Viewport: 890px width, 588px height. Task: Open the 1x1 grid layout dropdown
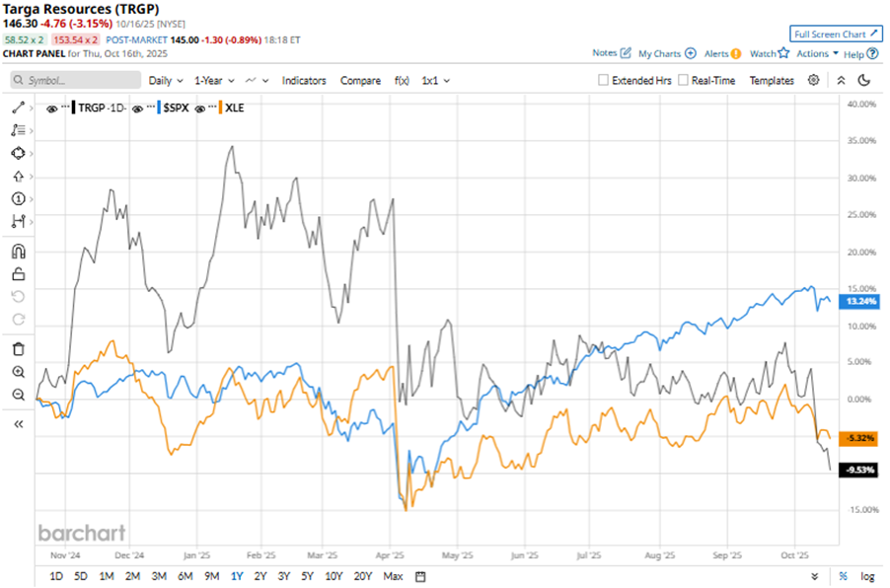click(436, 81)
